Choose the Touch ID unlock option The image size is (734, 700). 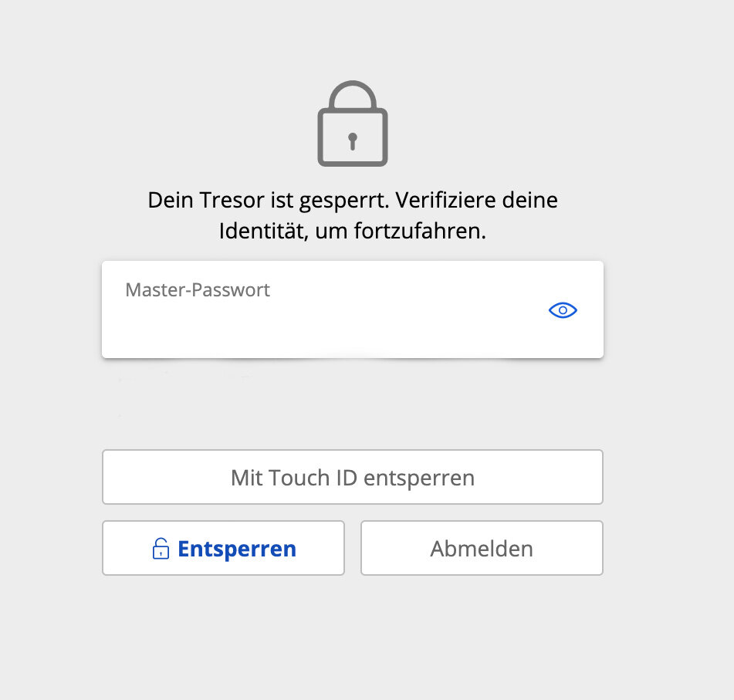point(352,478)
